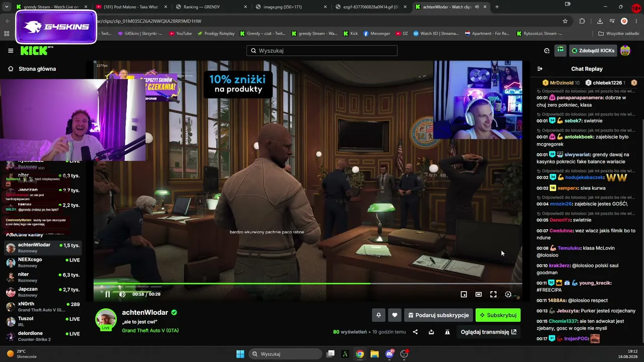
Task: Switch player to theater mode
Action: click(478, 294)
